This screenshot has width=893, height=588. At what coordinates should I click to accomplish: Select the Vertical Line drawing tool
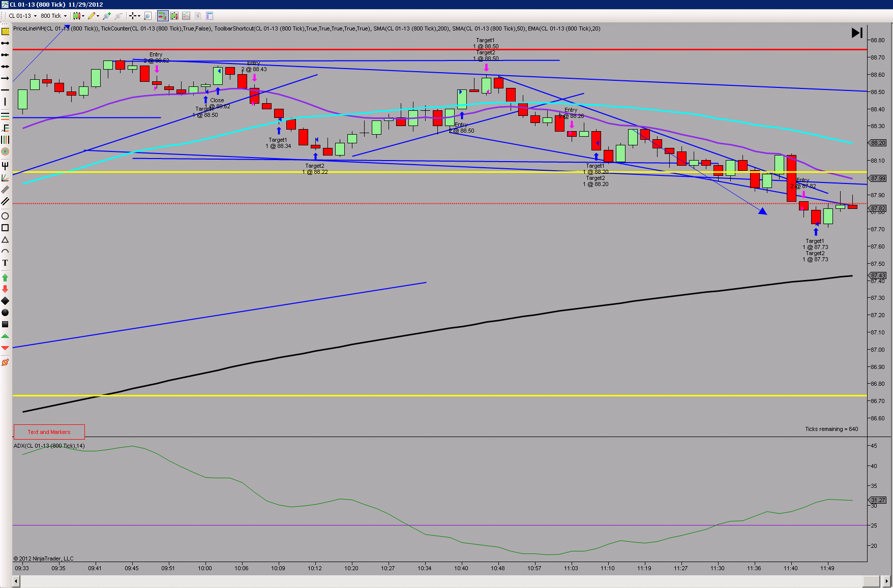[x=5, y=102]
